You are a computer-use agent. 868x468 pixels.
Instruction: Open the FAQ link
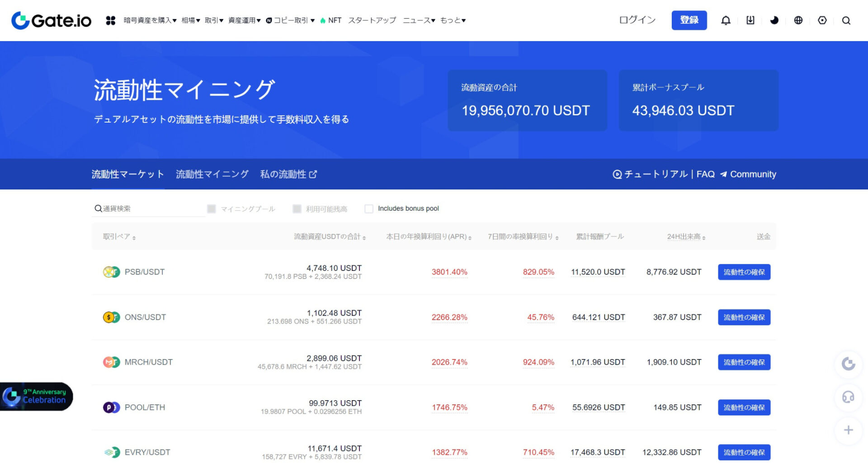click(705, 175)
